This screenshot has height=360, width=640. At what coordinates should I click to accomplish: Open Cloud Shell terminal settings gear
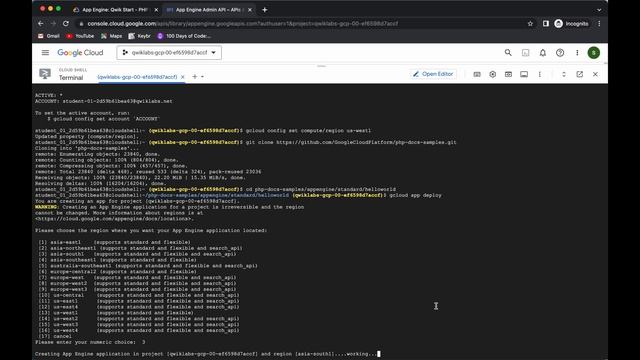[493, 74]
